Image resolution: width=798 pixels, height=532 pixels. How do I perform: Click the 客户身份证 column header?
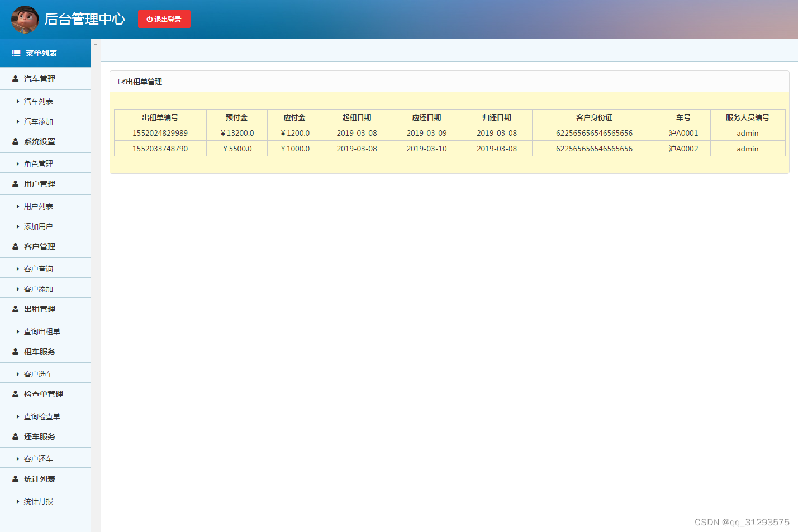click(595, 117)
